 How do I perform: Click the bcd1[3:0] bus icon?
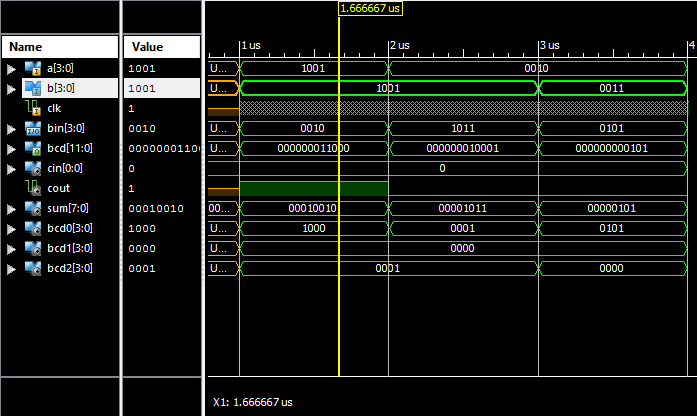coord(33,248)
